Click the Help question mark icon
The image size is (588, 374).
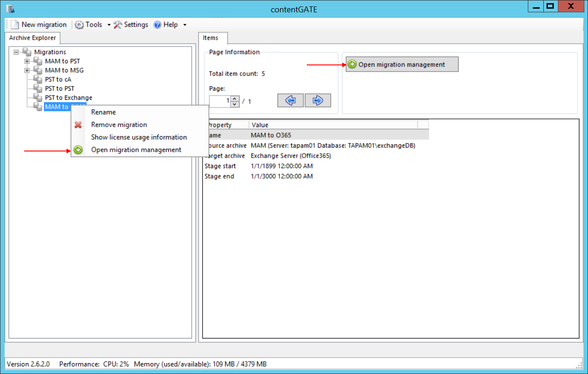click(x=157, y=25)
